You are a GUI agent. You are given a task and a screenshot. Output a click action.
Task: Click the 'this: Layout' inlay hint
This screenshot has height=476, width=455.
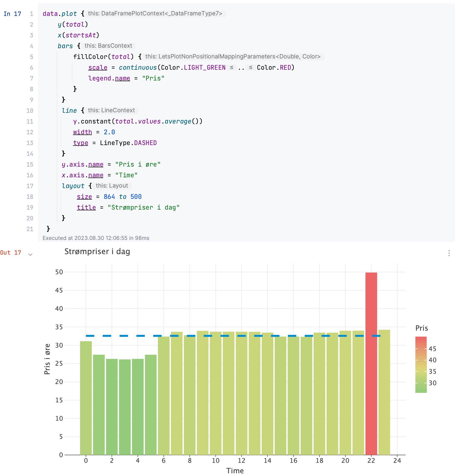112,186
